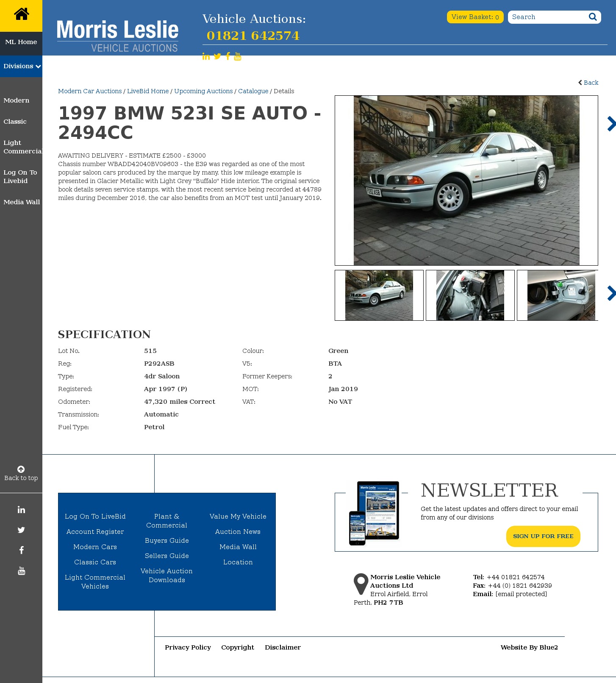Viewport: 616px width, 683px height.
Task: Click Twitter icon in left sidebar
Action: click(21, 530)
